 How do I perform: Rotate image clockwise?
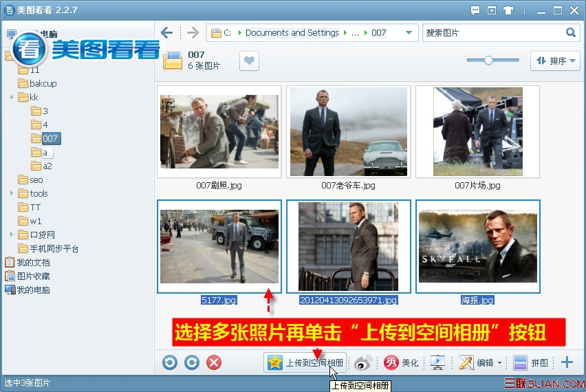coord(192,362)
